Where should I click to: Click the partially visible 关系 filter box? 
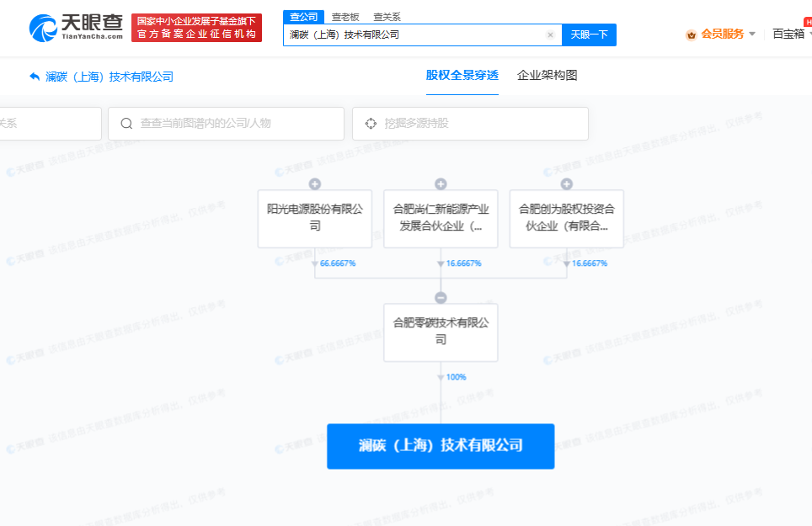point(51,124)
